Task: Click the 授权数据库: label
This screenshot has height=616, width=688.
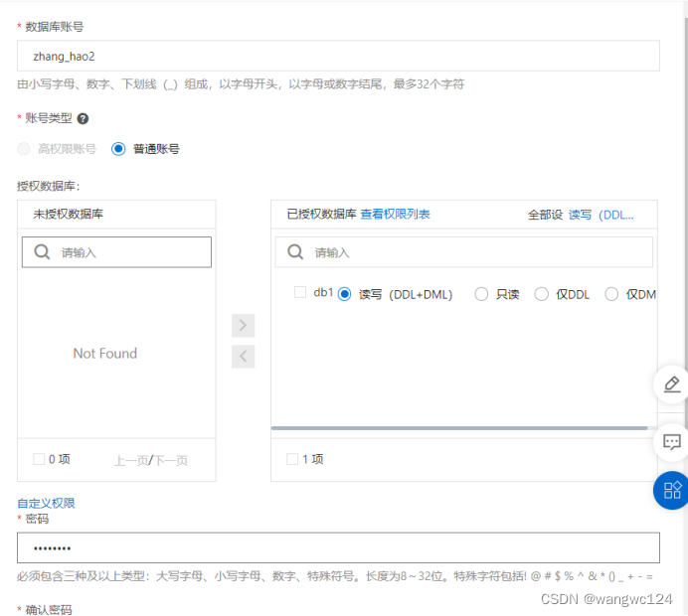Action: [49, 186]
